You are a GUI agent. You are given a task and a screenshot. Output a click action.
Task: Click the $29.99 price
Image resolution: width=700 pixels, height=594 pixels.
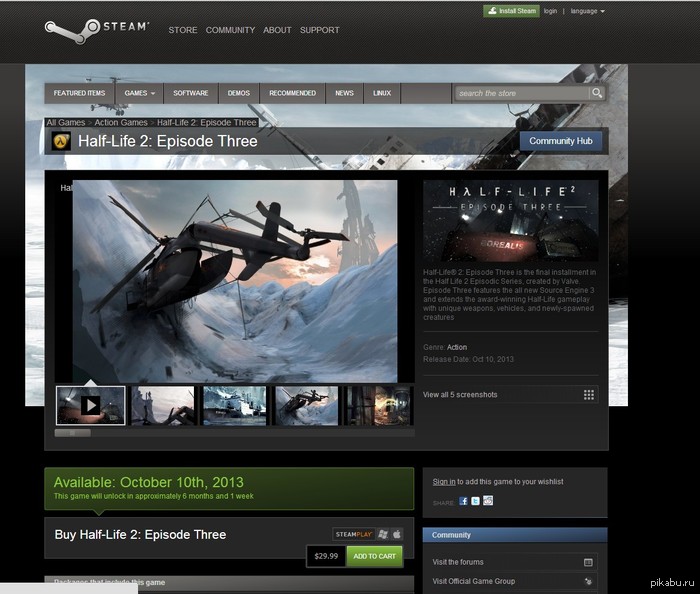click(326, 556)
